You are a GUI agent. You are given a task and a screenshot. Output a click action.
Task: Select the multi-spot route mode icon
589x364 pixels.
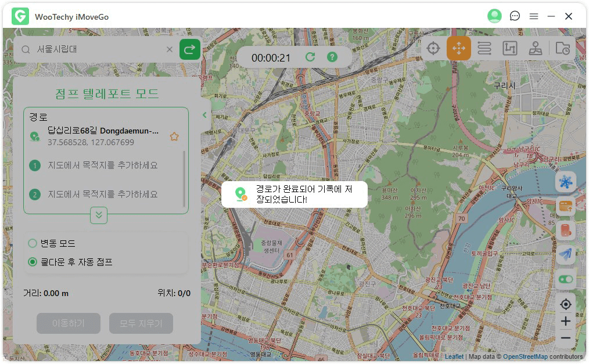pyautogui.click(x=510, y=48)
